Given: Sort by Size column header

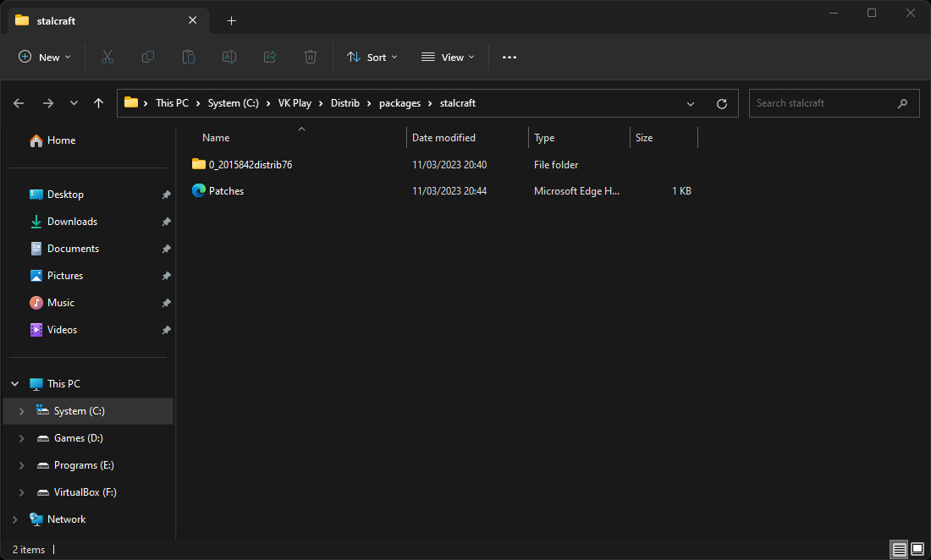Looking at the screenshot, I should click(x=644, y=138).
